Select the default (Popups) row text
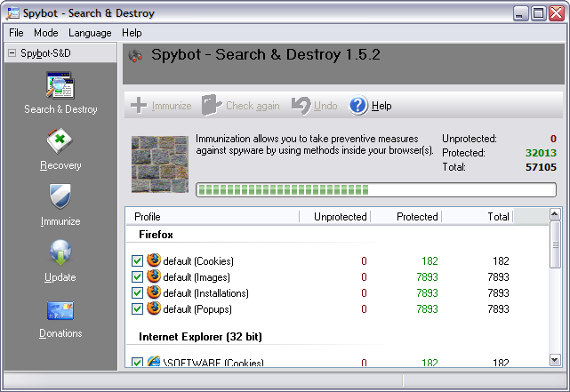 (197, 309)
